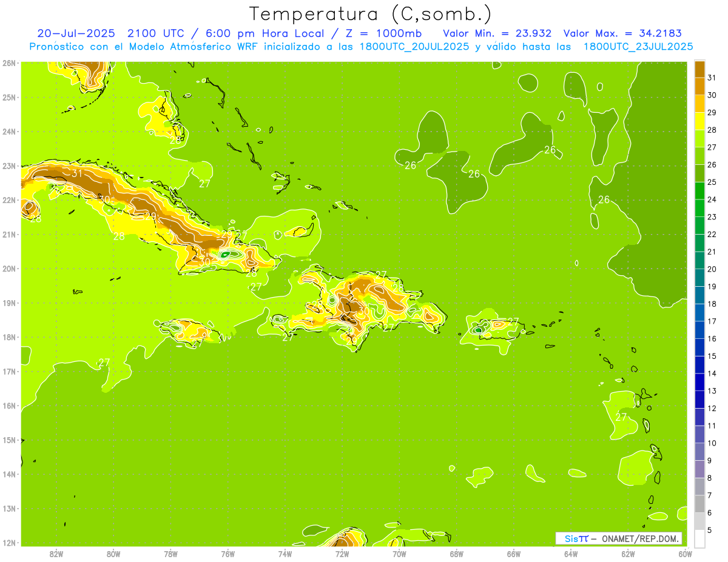Click the dark blue legend swatch between 13 and 14
728x562 pixels.
pos(699,382)
